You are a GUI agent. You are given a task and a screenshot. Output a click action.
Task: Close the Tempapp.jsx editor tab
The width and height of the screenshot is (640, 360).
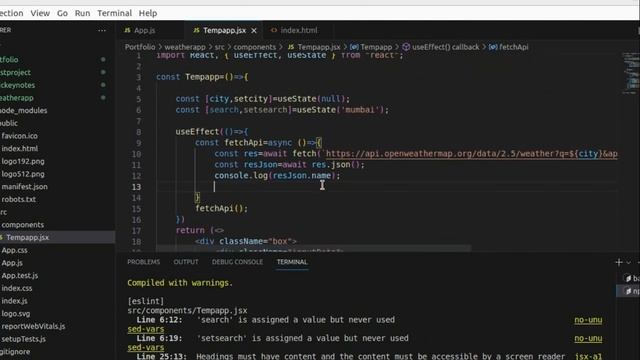[254, 31]
